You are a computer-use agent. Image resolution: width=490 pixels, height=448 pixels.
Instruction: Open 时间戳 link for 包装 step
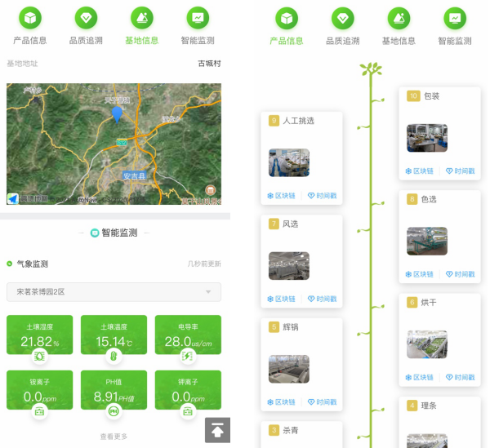coord(461,171)
